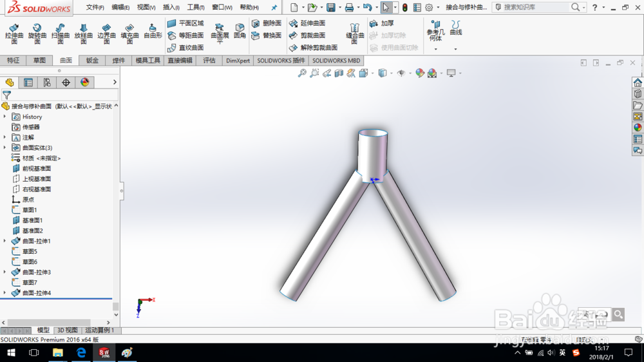Switch to the 3D 视图 bottom tab
The image size is (644, 362).
[x=67, y=330]
